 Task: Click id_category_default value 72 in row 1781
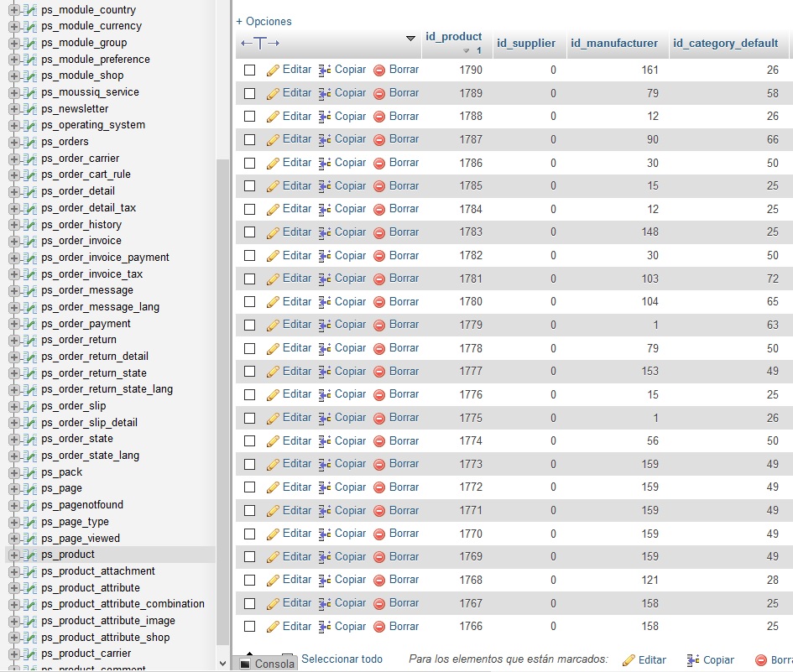772,279
